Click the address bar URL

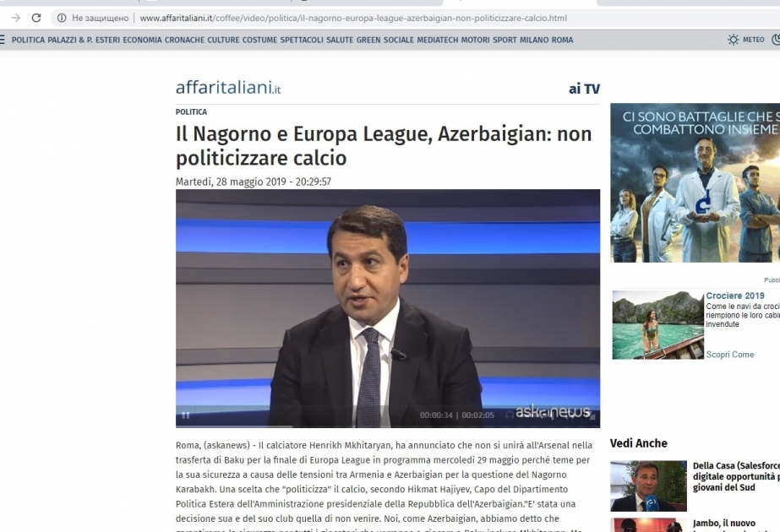point(353,18)
